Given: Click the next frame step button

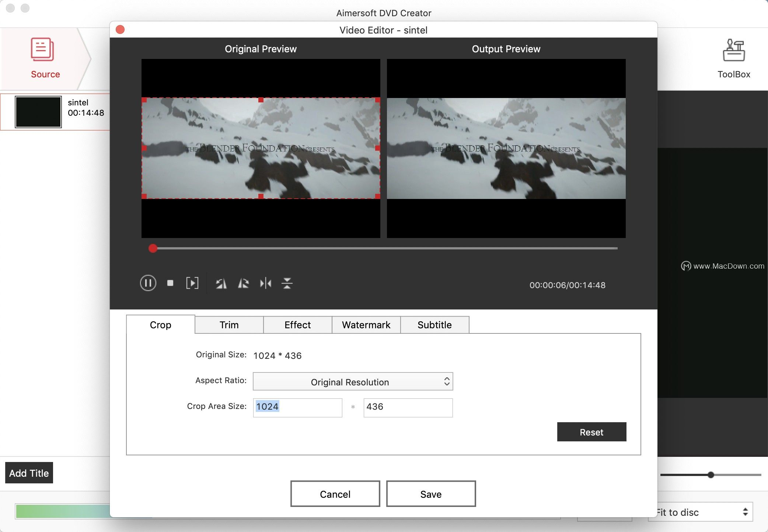Looking at the screenshot, I should pyautogui.click(x=192, y=283).
